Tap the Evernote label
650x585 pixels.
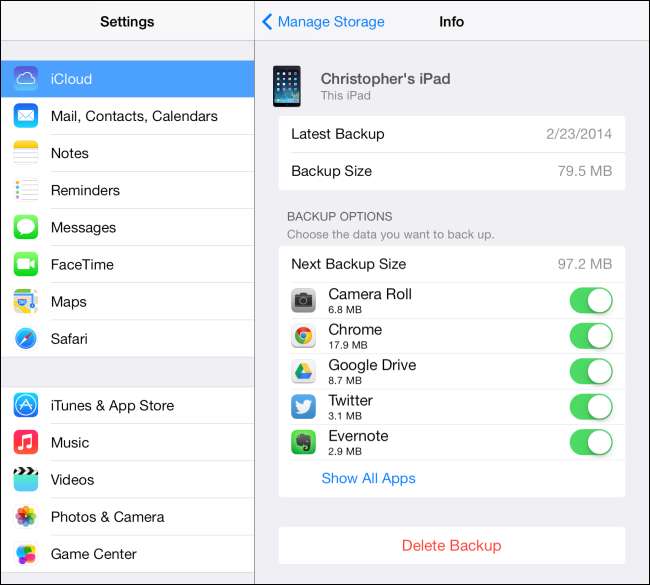pyautogui.click(x=358, y=436)
